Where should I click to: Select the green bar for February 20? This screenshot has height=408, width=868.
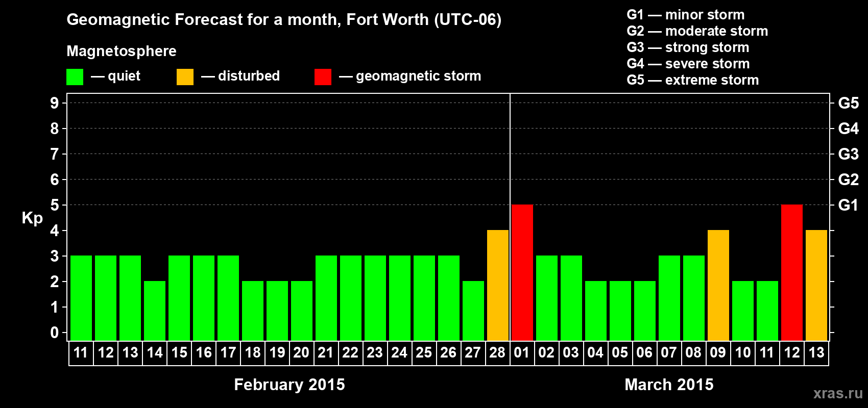[302, 311]
